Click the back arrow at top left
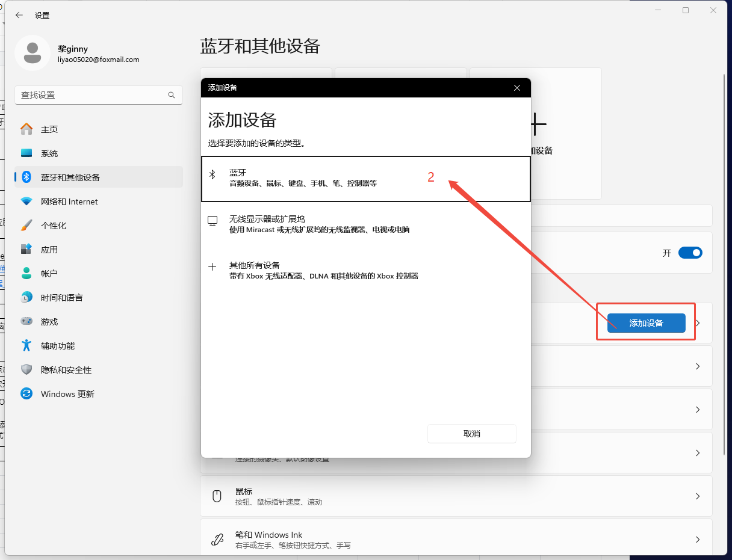732x560 pixels. [x=19, y=15]
